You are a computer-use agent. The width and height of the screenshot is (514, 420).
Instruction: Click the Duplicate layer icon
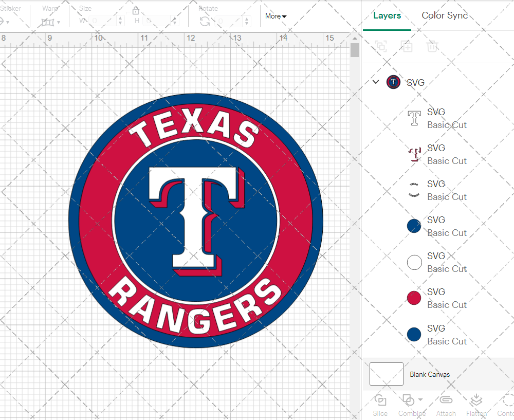tap(407, 47)
